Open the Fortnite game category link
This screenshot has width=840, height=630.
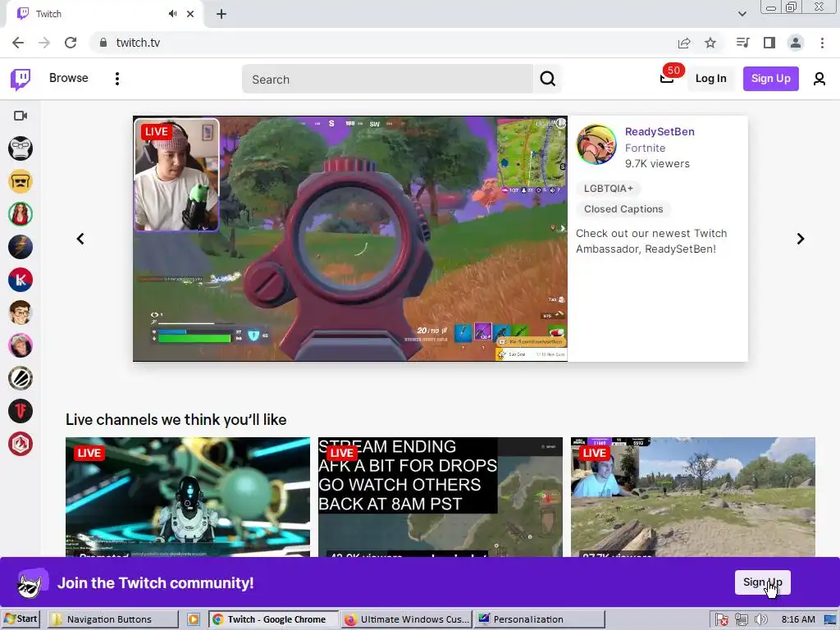(645, 148)
